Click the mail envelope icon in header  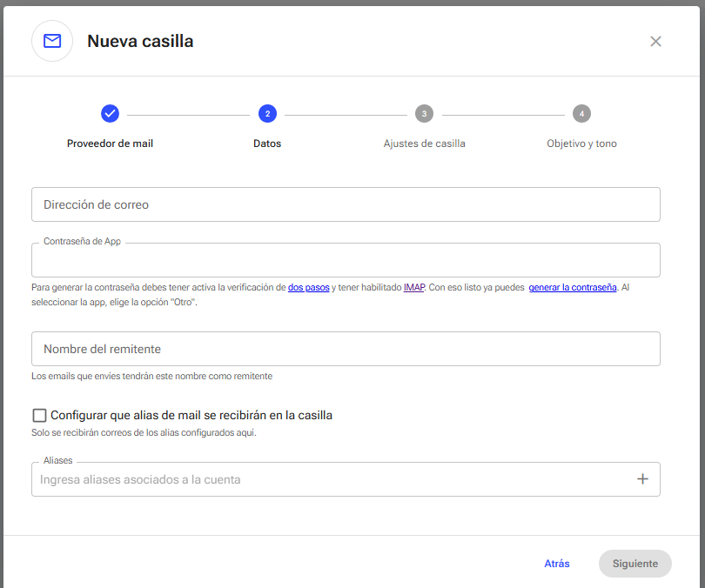[52, 41]
